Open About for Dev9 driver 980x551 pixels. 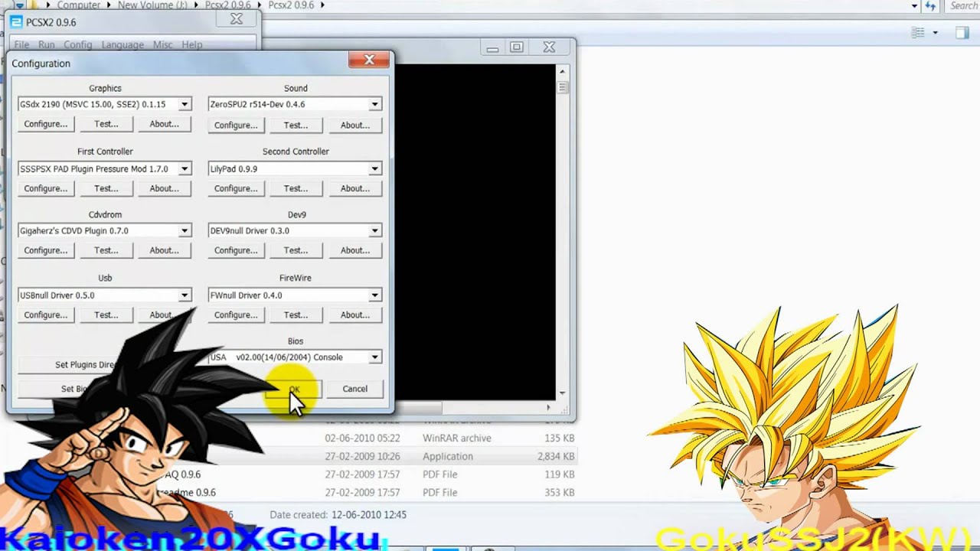pyautogui.click(x=354, y=250)
